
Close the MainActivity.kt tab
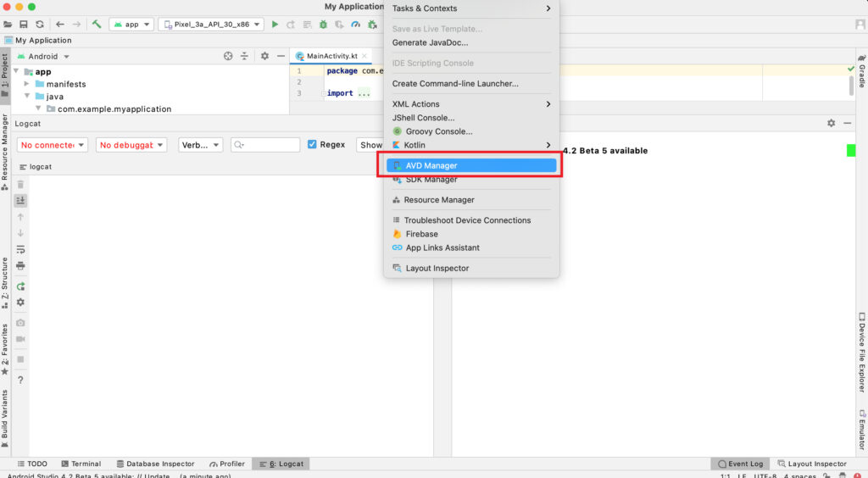[x=364, y=56]
